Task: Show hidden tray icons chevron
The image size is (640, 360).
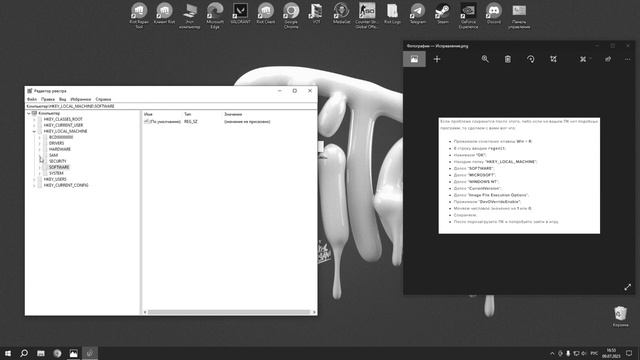Action: pos(552,353)
